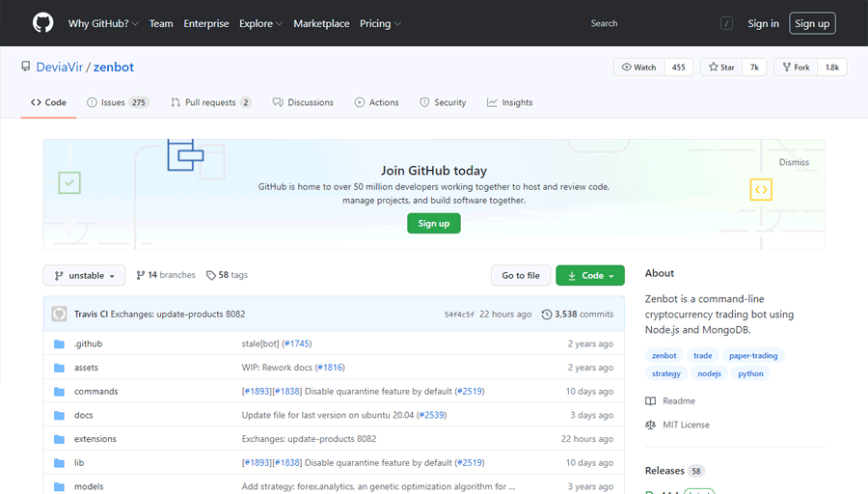
Task: Open Team in the top navigation
Action: point(161,23)
